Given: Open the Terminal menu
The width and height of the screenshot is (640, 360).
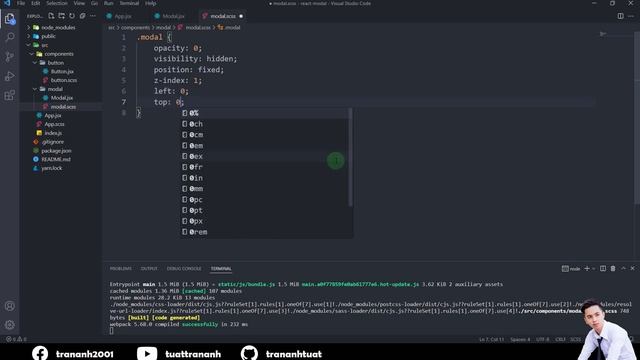Looking at the screenshot, I should click(129, 3).
